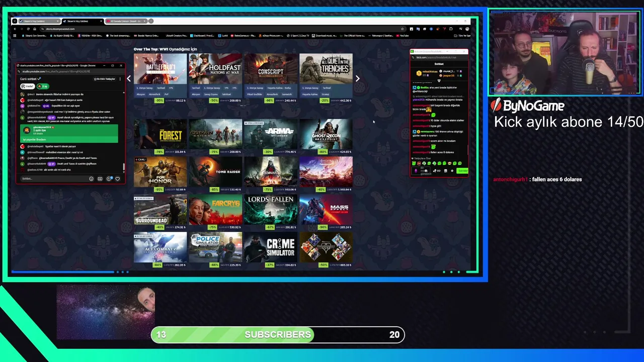Open the NBABite bookmark
The width and height of the screenshot is (644, 362).
[90, 36]
